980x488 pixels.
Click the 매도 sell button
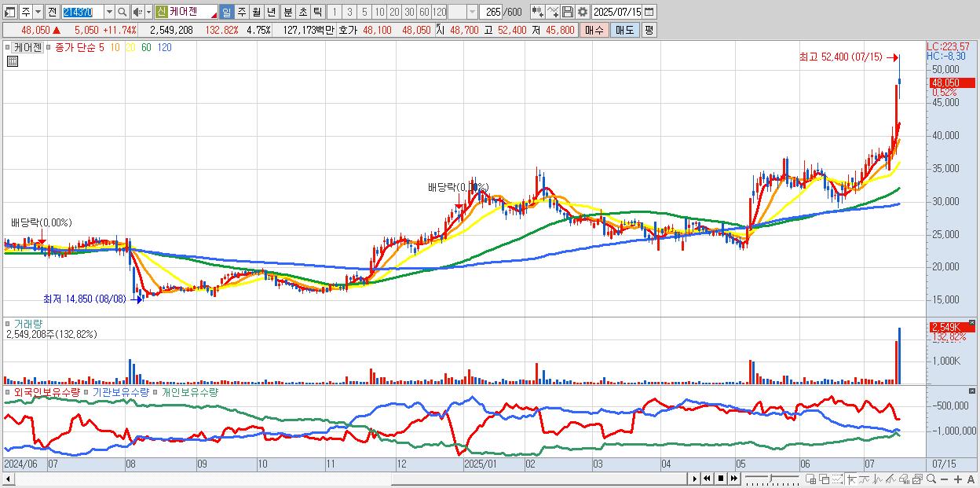pyautogui.click(x=624, y=30)
